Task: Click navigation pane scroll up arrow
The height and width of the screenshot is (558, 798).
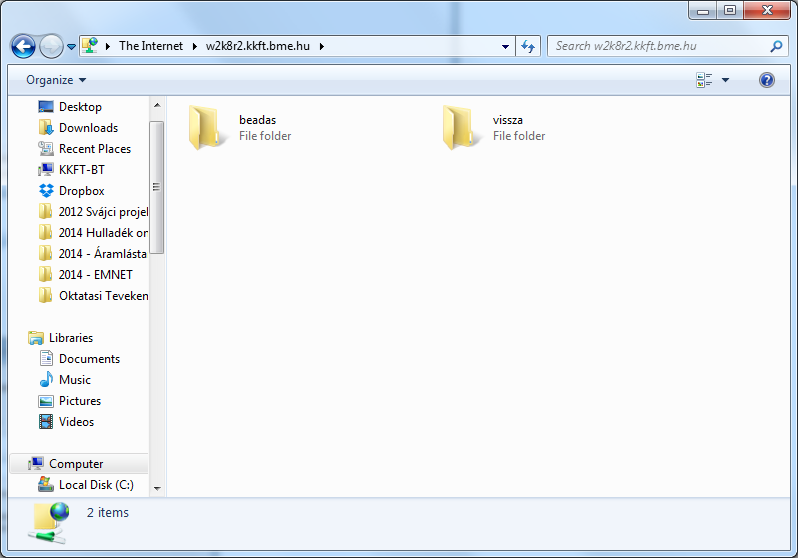Action: (157, 105)
